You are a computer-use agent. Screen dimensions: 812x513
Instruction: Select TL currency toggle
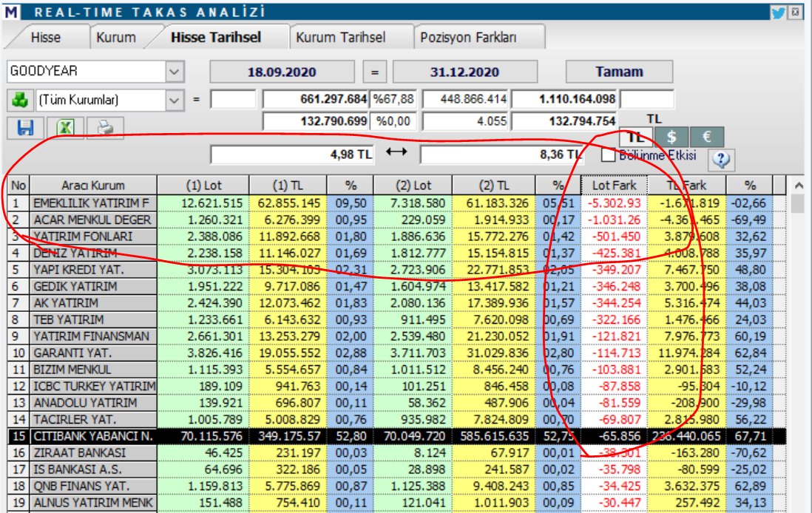click(635, 137)
